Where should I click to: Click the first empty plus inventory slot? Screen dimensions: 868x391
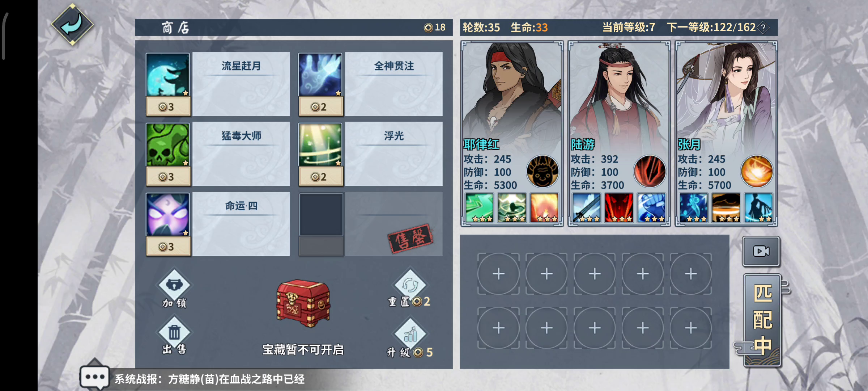(x=498, y=274)
